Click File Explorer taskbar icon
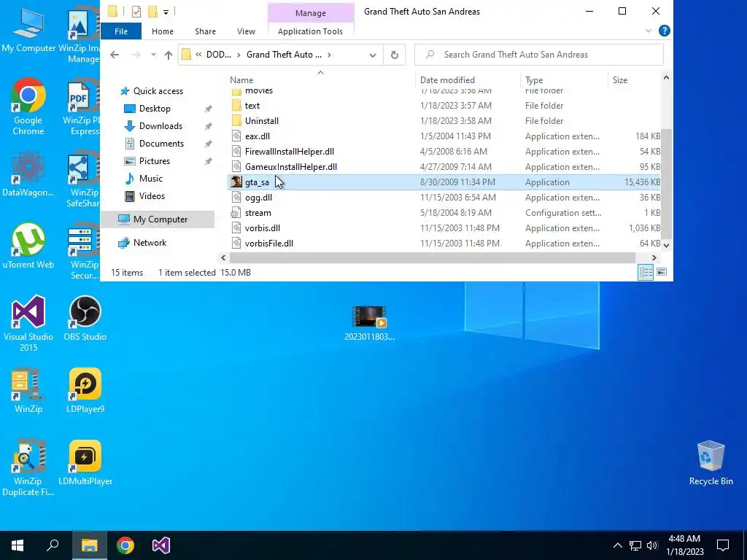This screenshot has height=560, width=747. (89, 545)
